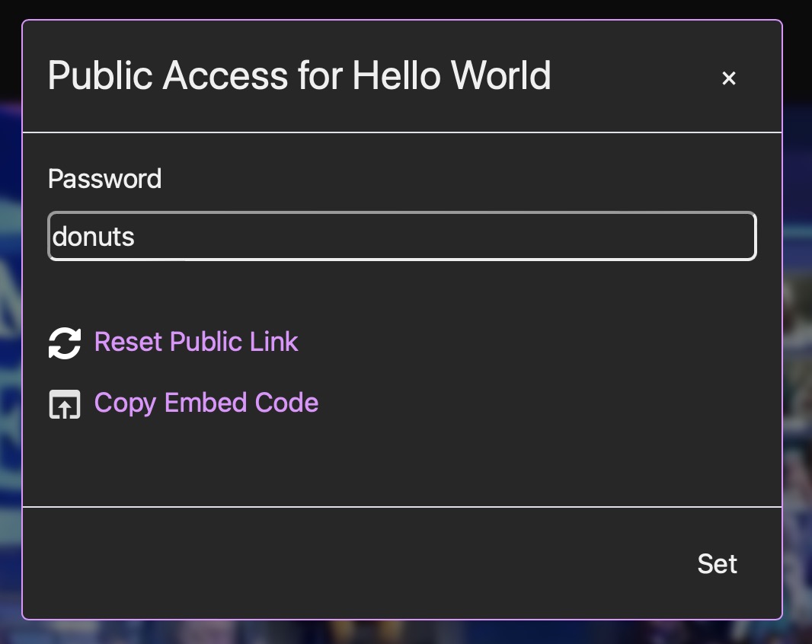812x644 pixels.
Task: Click the Reset Public Link text
Action: (196, 342)
